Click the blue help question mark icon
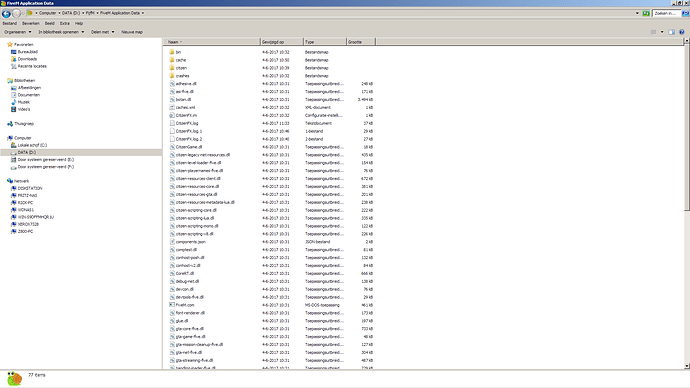The height and width of the screenshot is (388, 690). (682, 32)
